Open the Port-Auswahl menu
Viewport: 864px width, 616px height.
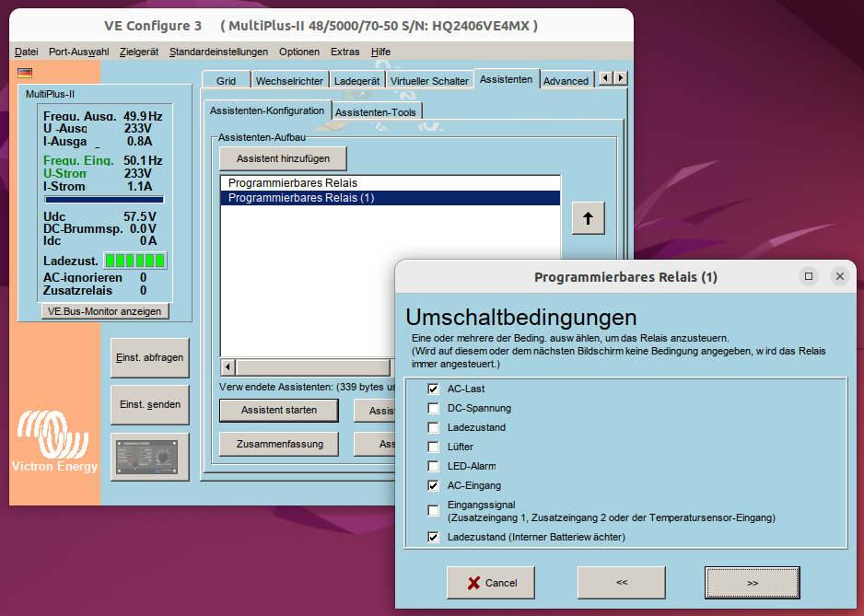79,52
